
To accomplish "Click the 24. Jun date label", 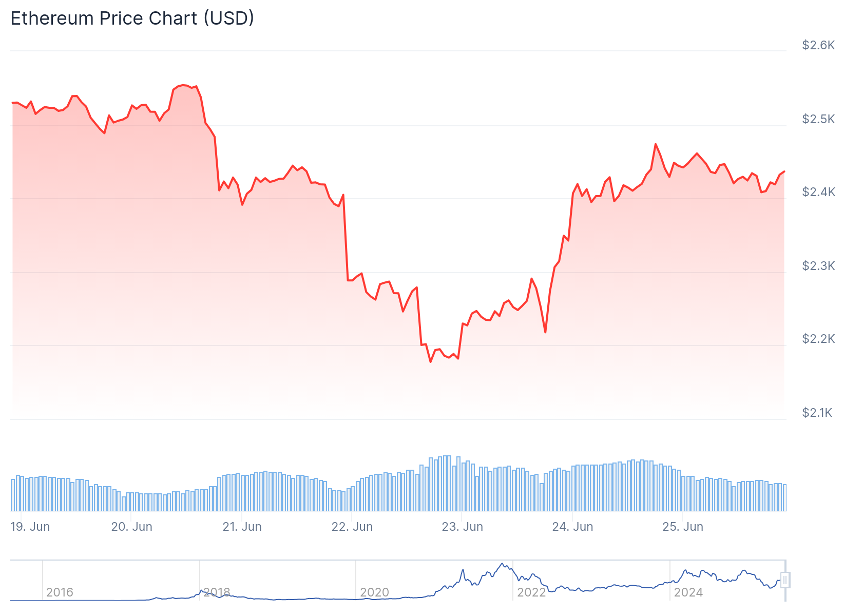I will click(x=572, y=527).
